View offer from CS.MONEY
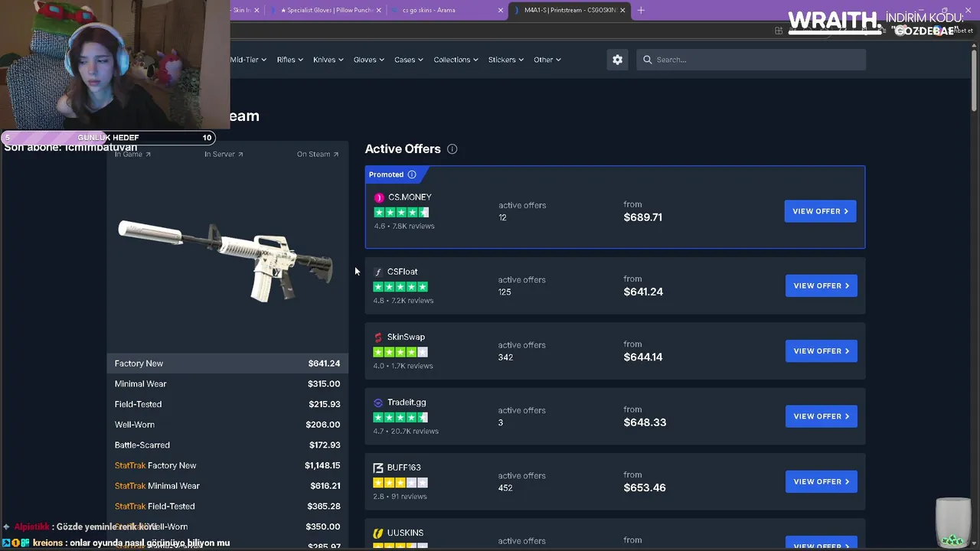 point(821,211)
